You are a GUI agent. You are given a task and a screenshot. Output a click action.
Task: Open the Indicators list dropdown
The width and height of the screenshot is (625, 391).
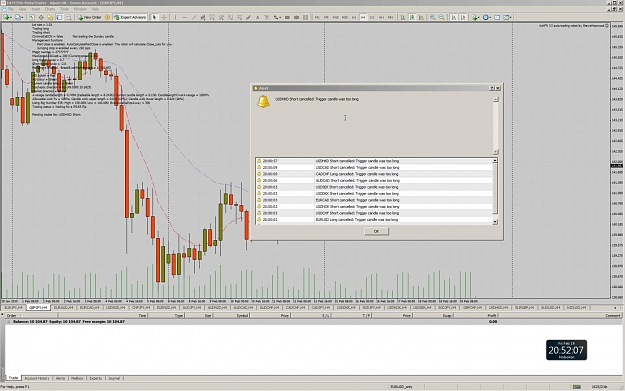[475, 17]
